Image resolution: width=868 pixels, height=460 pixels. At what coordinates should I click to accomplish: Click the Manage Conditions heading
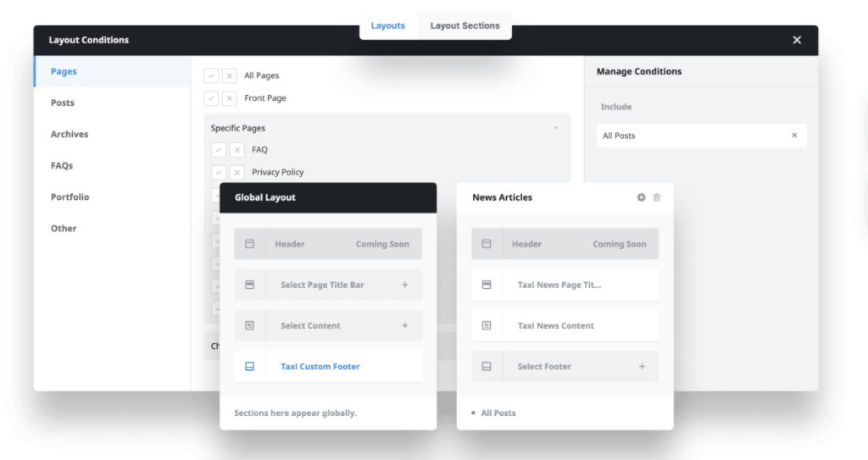pos(639,71)
